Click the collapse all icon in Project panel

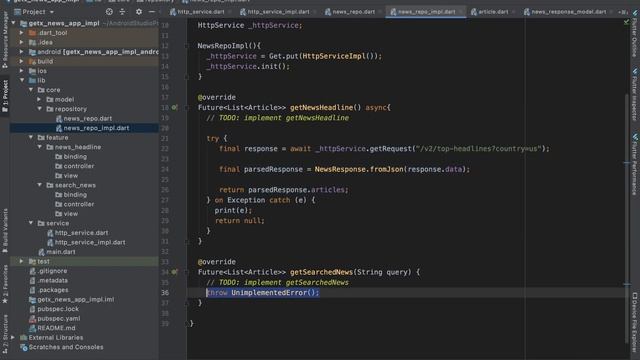tap(122, 12)
